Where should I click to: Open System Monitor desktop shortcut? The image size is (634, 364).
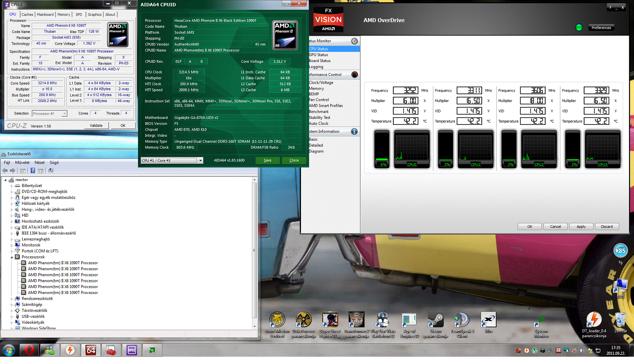(x=542, y=327)
